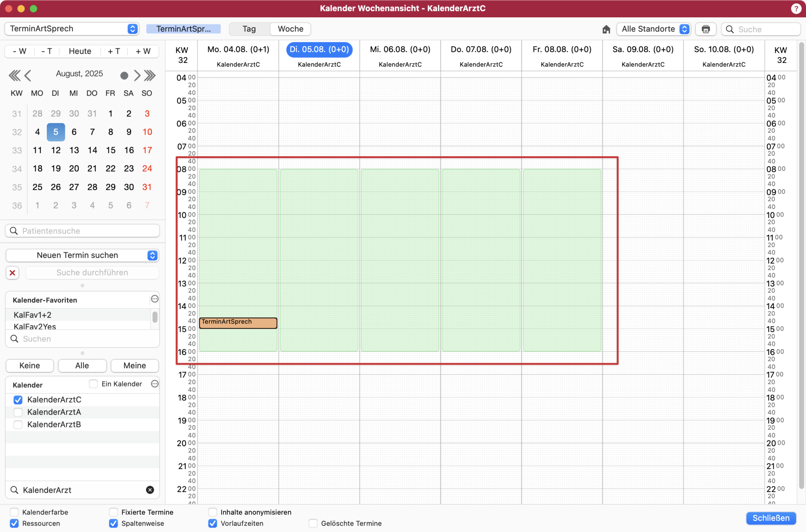Screen dimensions: 806x532
Task: Select the Di. 05.08. column header
Action: pos(319,50)
